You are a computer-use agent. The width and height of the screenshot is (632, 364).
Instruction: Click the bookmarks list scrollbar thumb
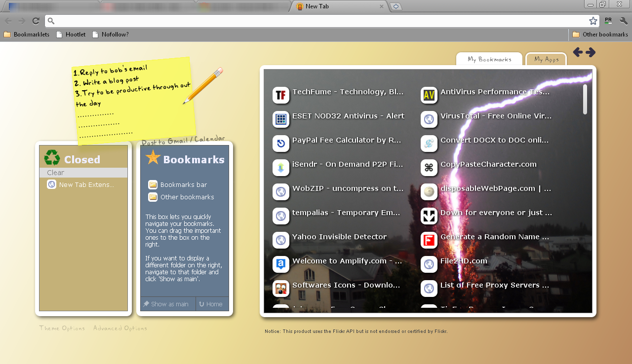585,99
